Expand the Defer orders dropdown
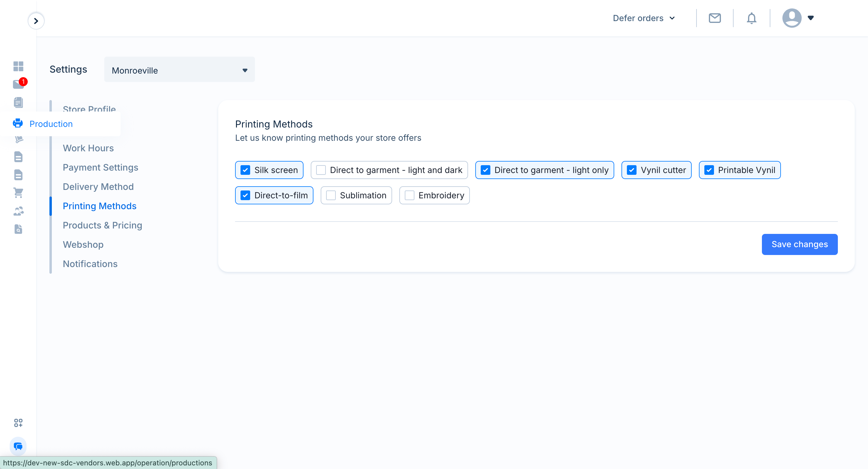868x469 pixels. coord(644,18)
